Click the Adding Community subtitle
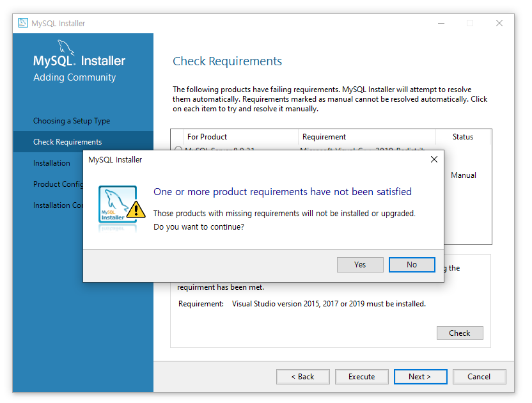 pos(75,77)
